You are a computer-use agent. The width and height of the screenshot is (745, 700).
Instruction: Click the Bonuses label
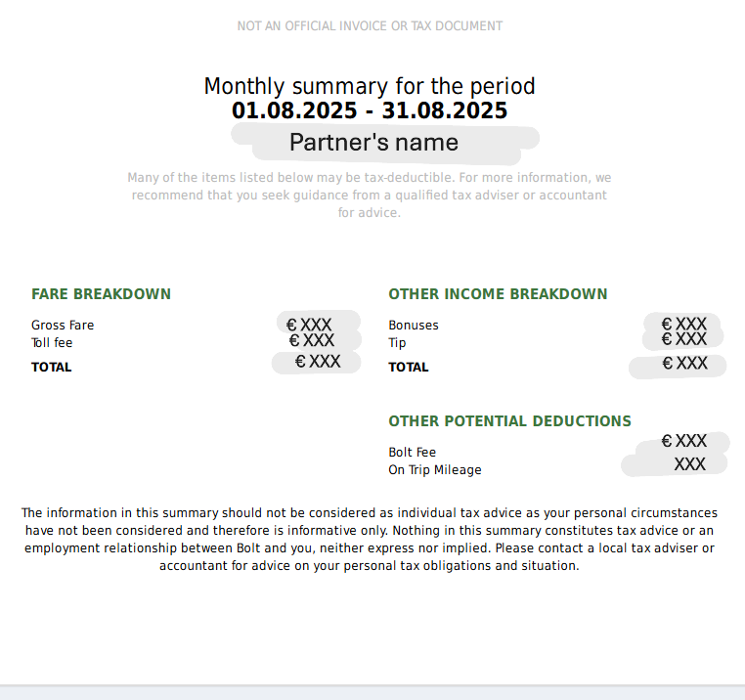point(414,325)
